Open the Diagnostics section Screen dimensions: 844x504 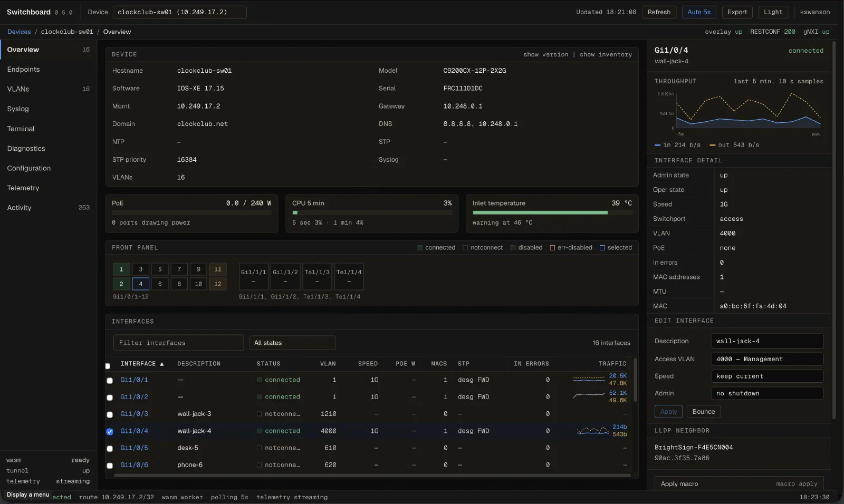(x=49, y=149)
